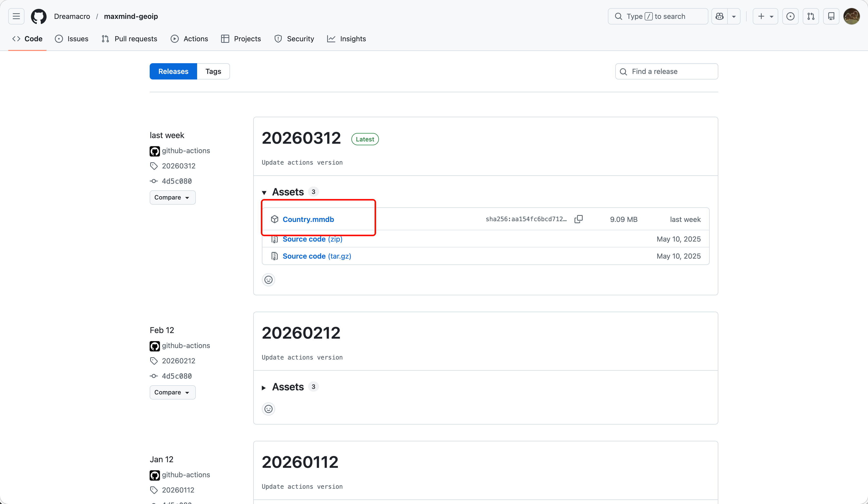Click the tag icon beside 20260312
Screen dimensions: 868x504
click(x=154, y=166)
